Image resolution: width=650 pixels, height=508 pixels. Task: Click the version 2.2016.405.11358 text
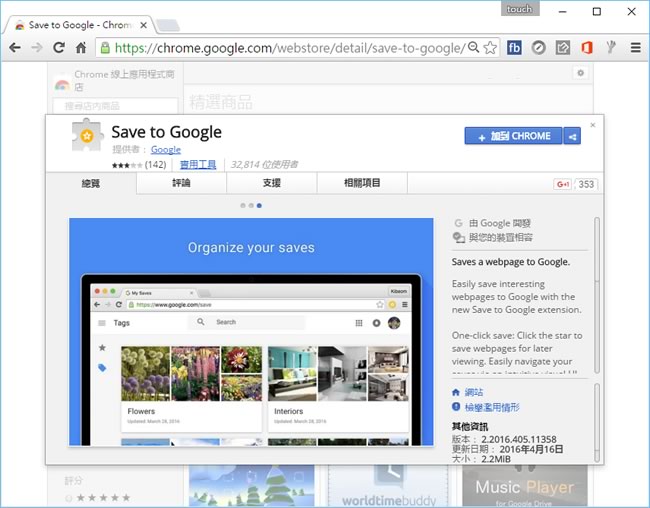(519, 439)
